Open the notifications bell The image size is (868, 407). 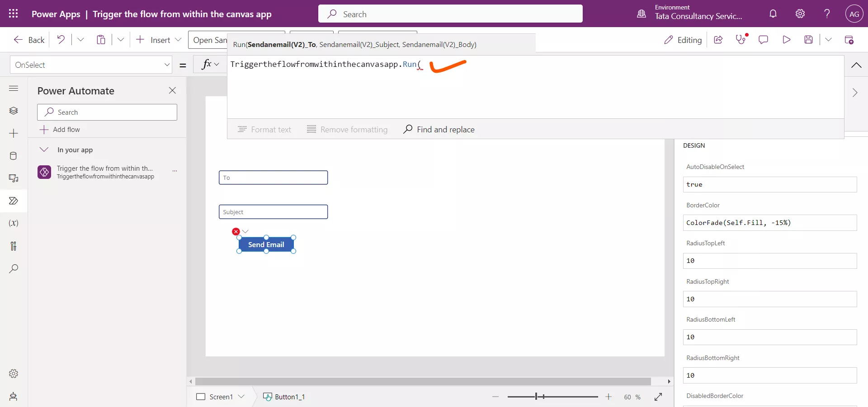click(773, 14)
